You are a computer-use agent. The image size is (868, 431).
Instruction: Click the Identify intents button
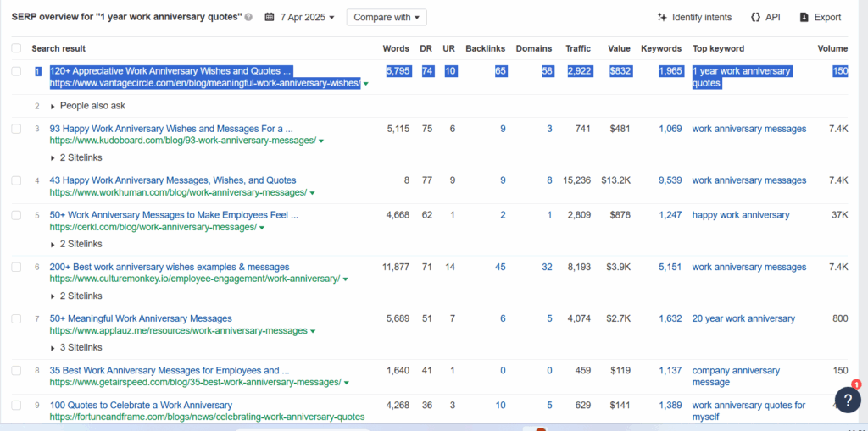(694, 17)
